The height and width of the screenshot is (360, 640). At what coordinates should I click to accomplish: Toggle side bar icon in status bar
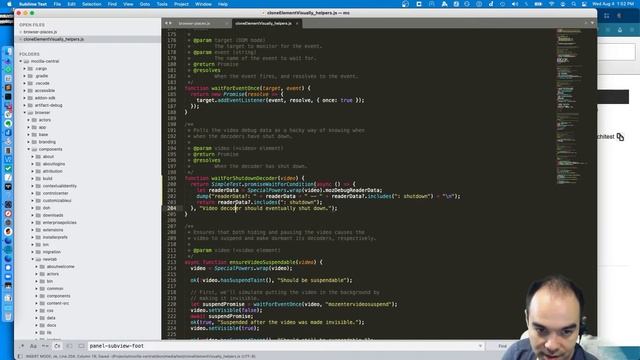point(20,356)
